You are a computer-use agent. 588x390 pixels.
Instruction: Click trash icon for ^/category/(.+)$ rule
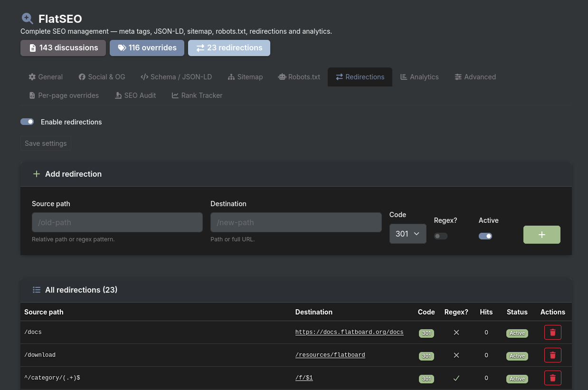pos(552,378)
